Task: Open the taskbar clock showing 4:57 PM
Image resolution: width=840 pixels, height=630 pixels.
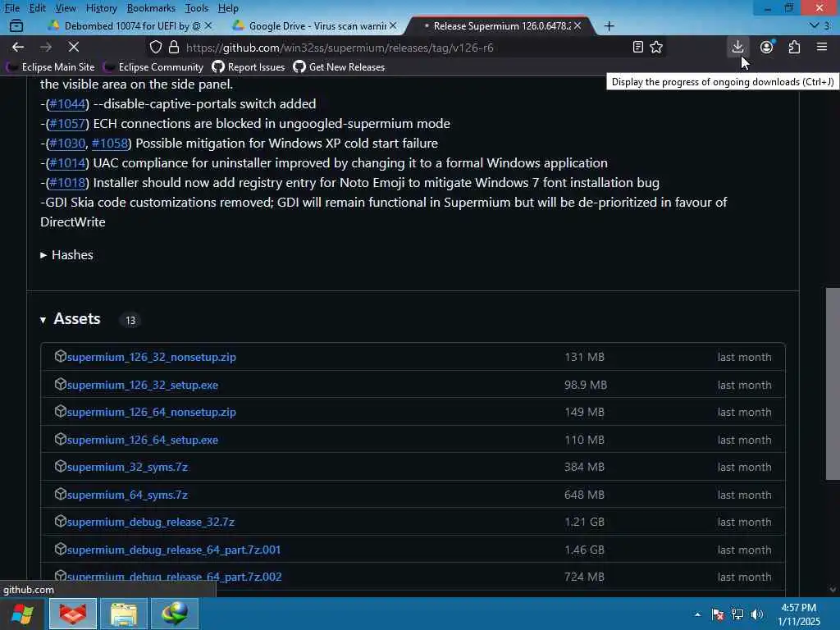Action: [798, 614]
